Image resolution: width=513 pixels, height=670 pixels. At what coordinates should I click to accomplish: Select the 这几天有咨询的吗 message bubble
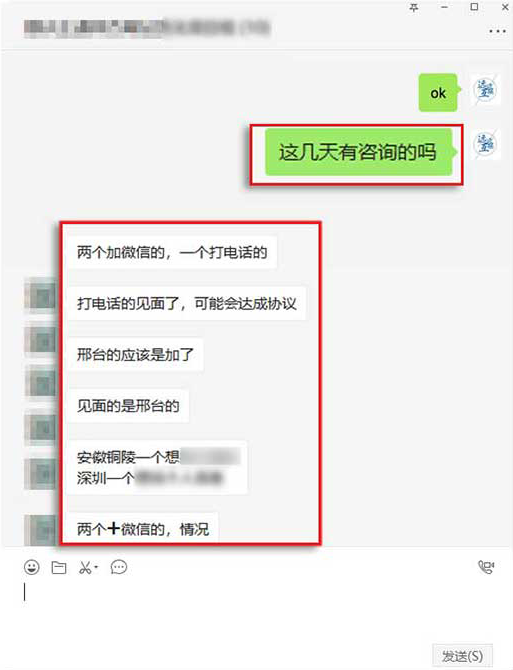coord(358,152)
